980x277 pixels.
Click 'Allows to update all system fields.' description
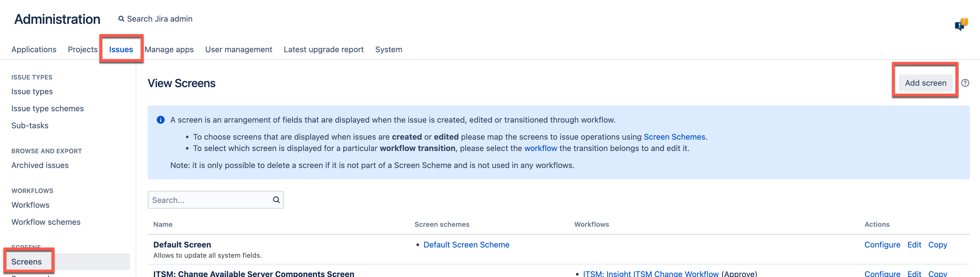[x=207, y=255]
